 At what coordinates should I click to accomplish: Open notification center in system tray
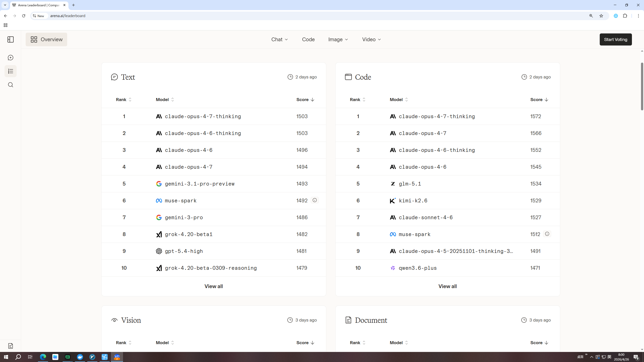[x=636, y=357]
